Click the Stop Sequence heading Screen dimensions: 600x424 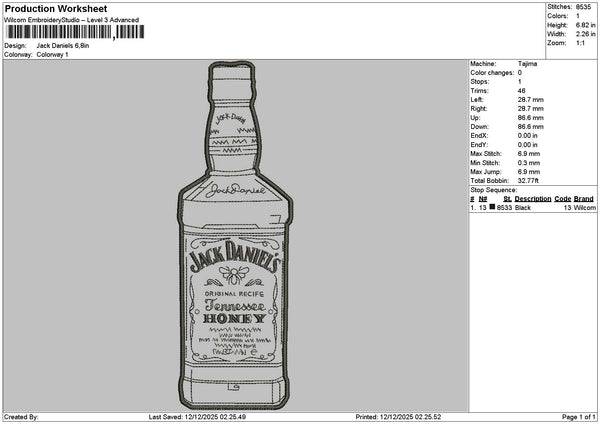tap(494, 190)
